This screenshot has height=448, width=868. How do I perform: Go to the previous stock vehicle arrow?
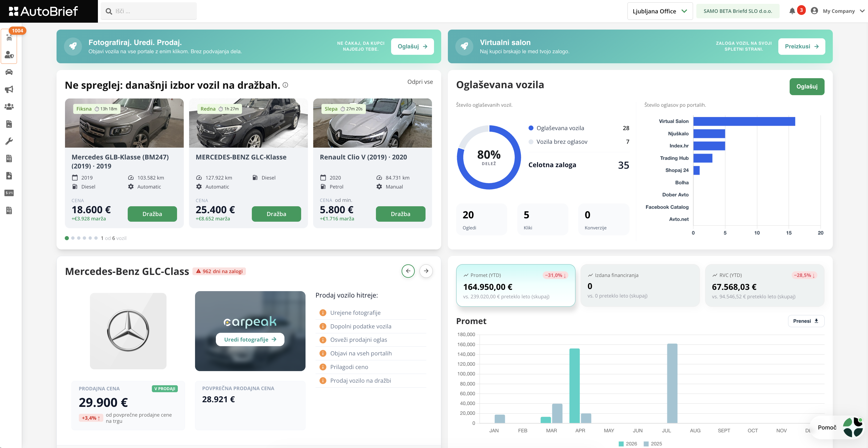(408, 271)
